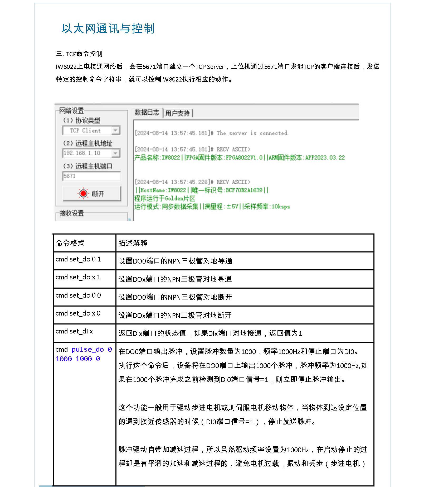The image size is (448, 487).
Task: Click the description 设置DO0端口的NPN三极管对地导通
Action: pos(176,261)
